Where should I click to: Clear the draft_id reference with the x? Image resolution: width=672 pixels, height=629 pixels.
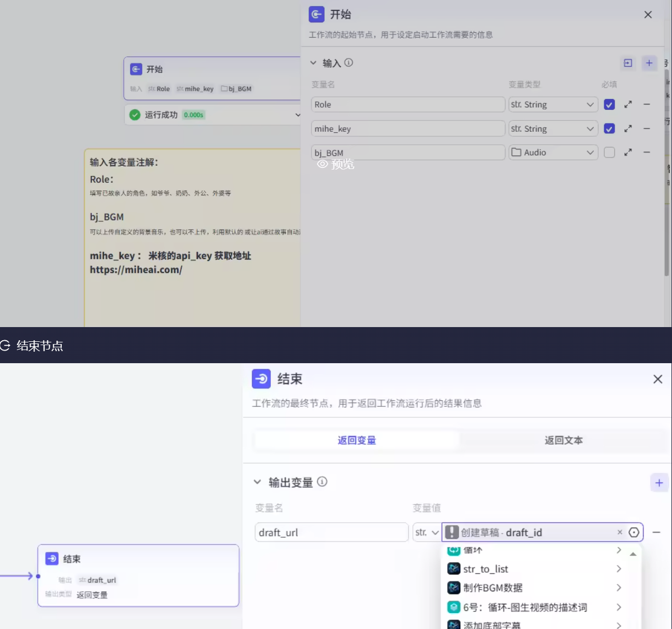click(619, 532)
